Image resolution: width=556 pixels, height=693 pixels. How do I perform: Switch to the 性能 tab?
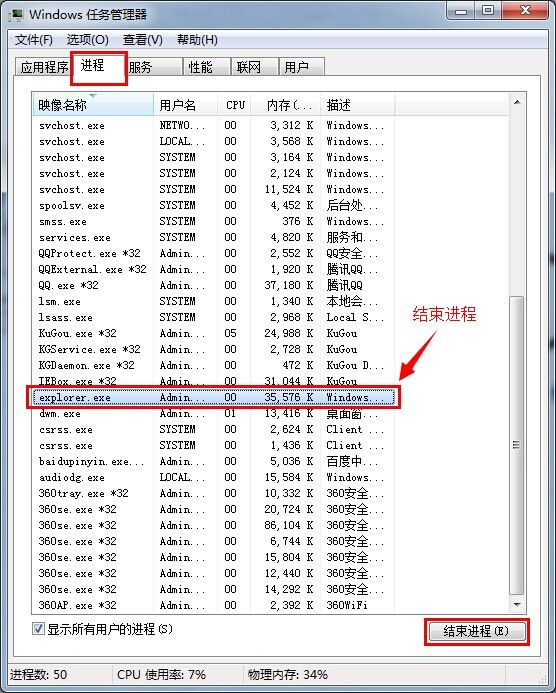pyautogui.click(x=206, y=67)
